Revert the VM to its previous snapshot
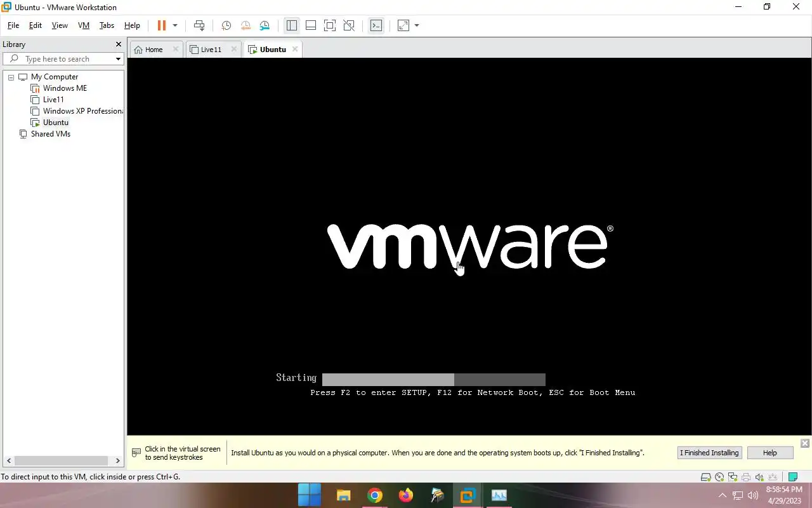 (x=246, y=25)
